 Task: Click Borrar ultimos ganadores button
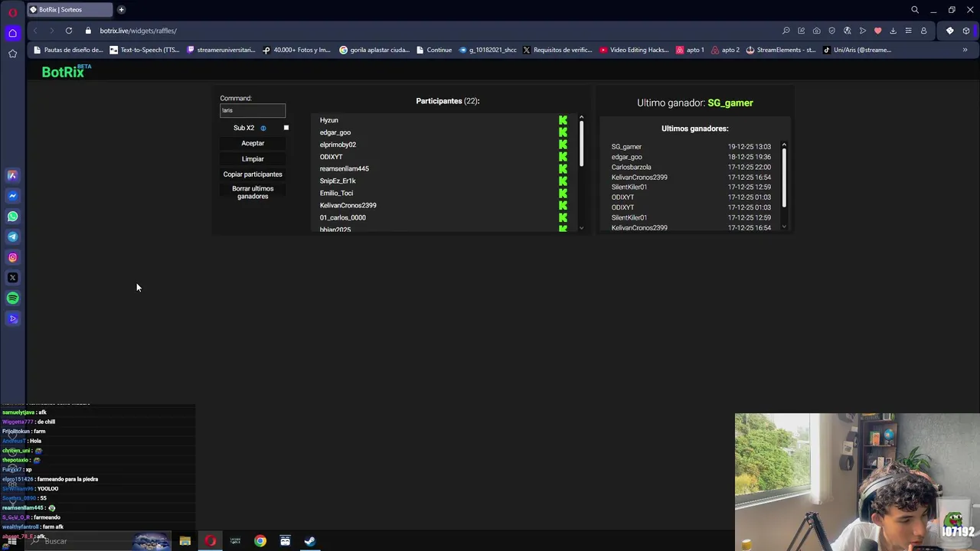[x=253, y=193]
